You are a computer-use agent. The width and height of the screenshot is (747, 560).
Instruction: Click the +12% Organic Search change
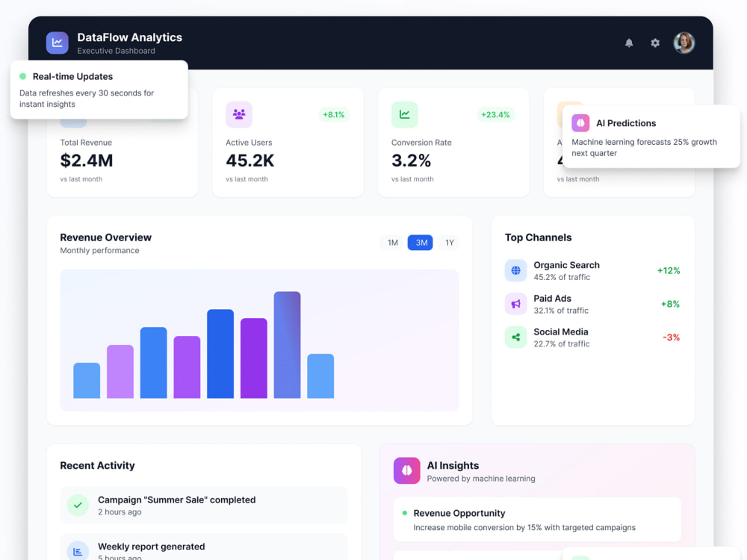coord(669,270)
